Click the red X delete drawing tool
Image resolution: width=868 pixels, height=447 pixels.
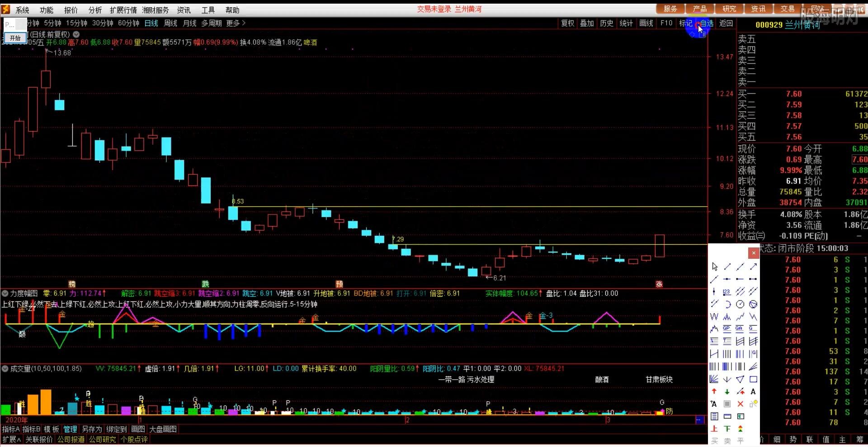[x=740, y=404]
